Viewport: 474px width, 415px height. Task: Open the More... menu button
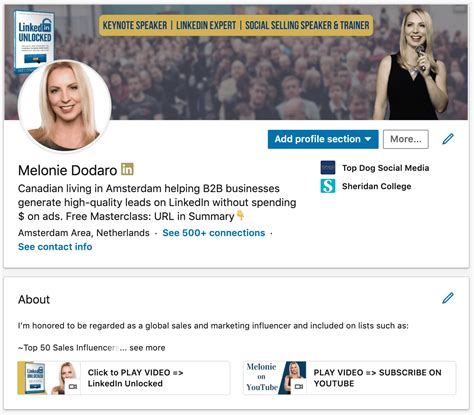406,139
